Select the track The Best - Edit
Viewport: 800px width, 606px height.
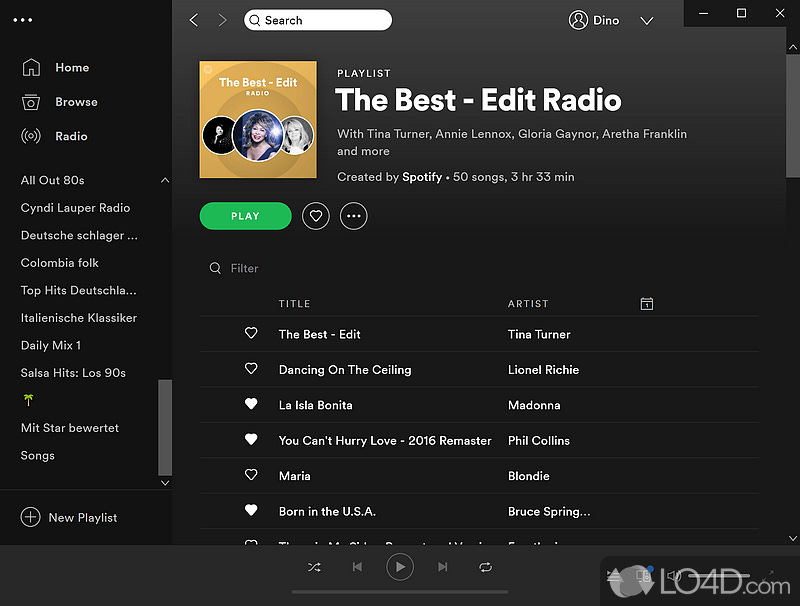[x=319, y=334]
